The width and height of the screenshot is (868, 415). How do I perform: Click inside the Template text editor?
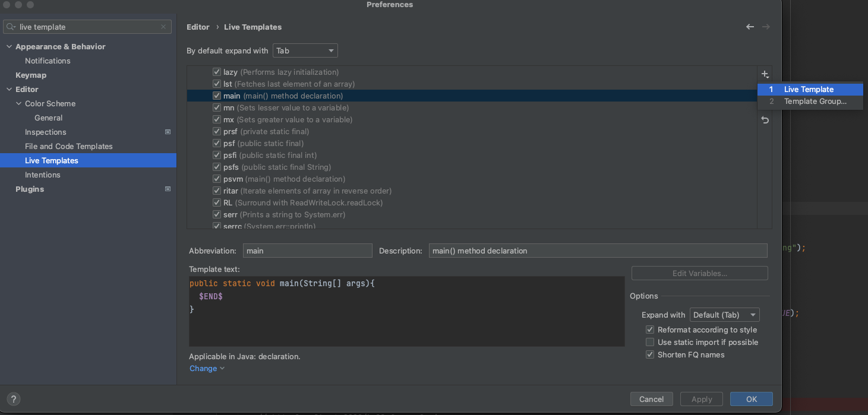pyautogui.click(x=407, y=311)
